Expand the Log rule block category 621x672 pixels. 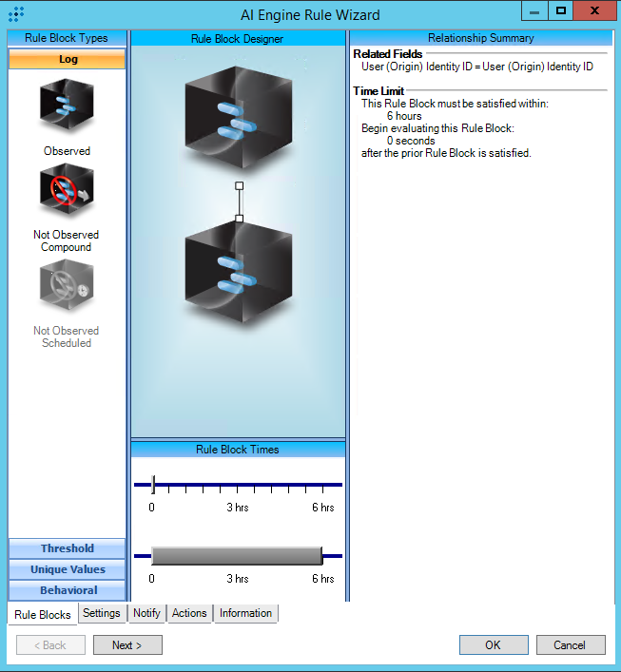pos(68,59)
